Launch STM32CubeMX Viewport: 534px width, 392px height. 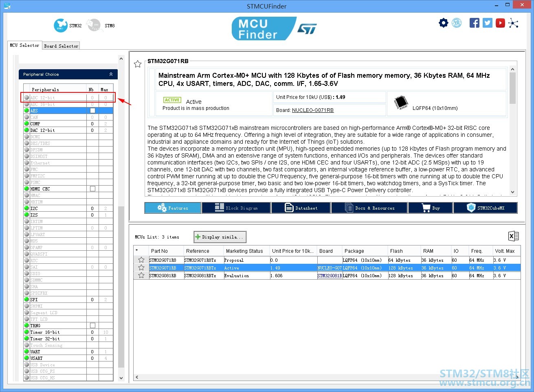pyautogui.click(x=486, y=208)
